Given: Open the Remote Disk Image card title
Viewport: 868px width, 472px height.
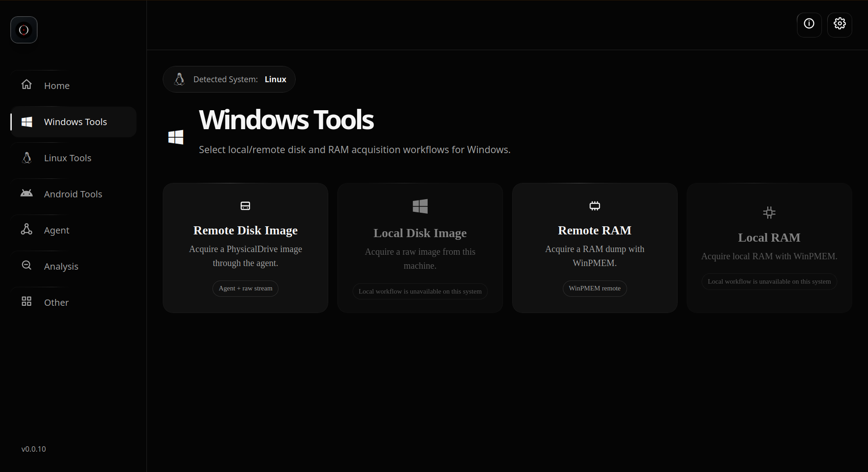Looking at the screenshot, I should (245, 230).
